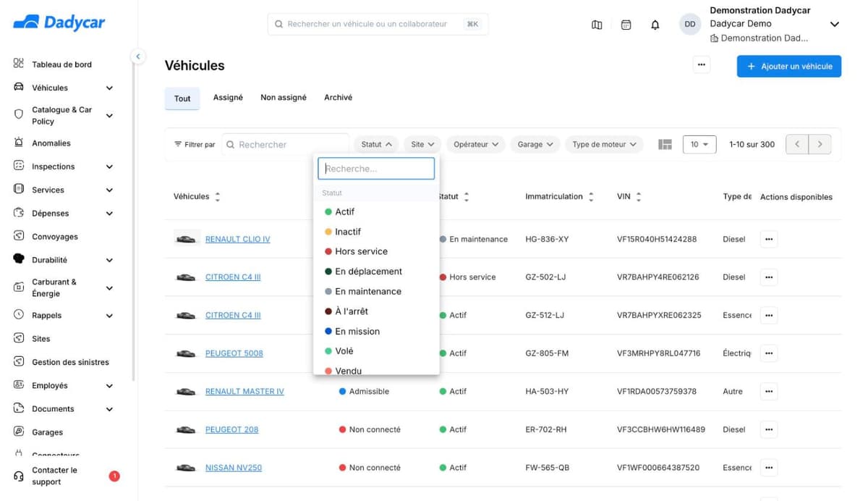Click the Anomalies sidebar icon
868x501 pixels.
click(19, 143)
